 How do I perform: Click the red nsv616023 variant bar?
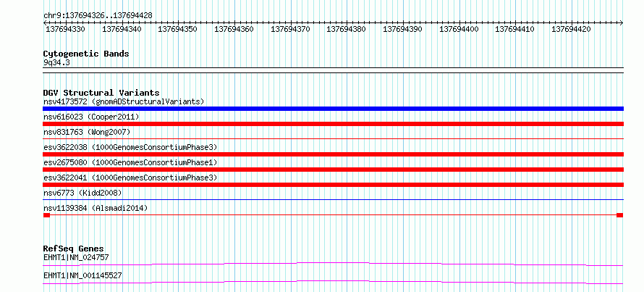pyautogui.click(x=333, y=124)
